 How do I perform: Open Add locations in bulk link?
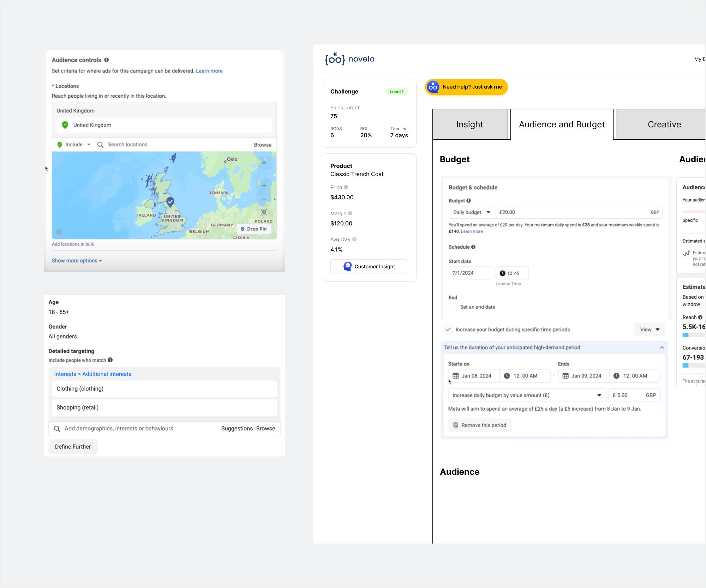tap(73, 244)
